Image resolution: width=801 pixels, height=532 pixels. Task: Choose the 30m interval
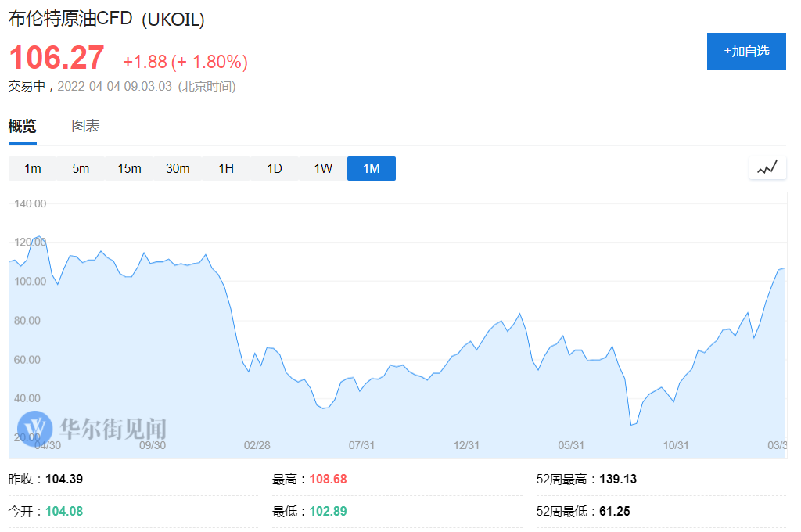point(178,168)
